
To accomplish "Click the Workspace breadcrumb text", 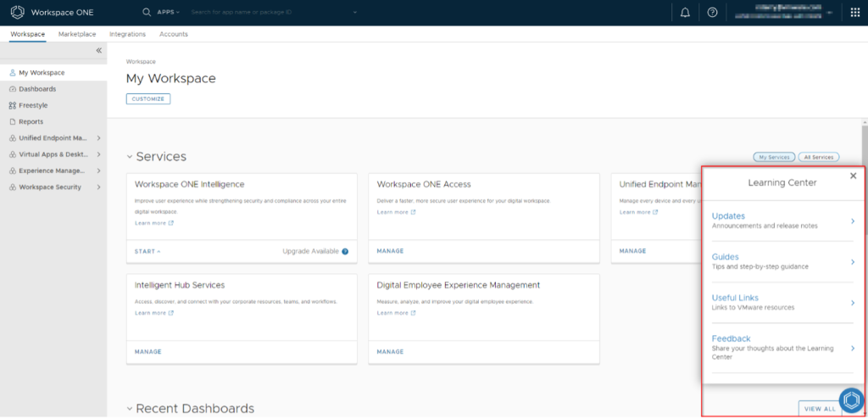I will pyautogui.click(x=141, y=62).
